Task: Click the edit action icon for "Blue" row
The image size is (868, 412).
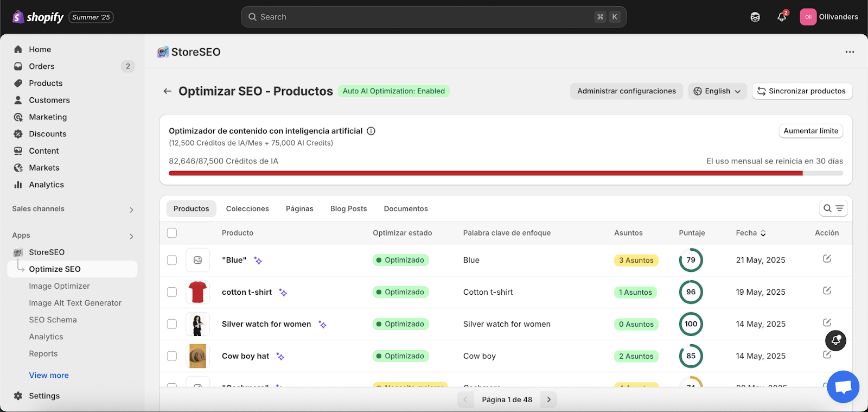Action: [x=827, y=258]
